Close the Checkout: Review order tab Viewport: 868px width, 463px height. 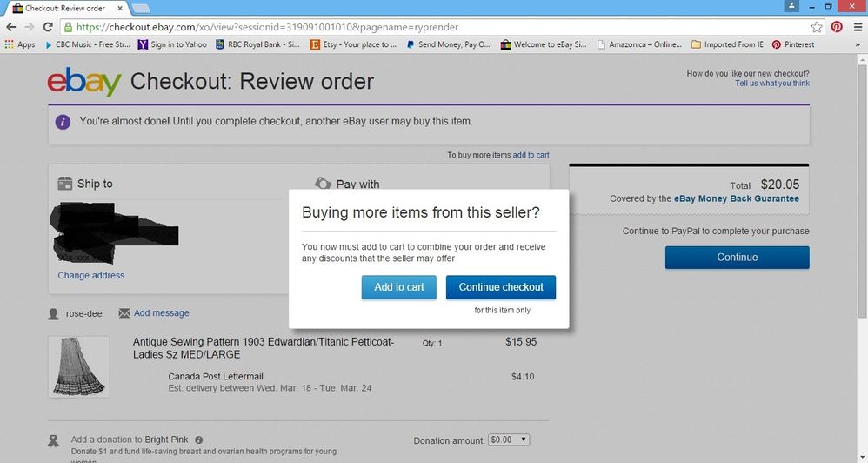pos(119,9)
